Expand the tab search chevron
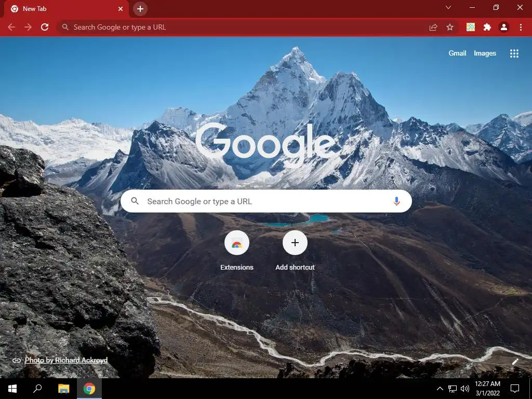Screen dimensions: 532x399 (448, 7)
